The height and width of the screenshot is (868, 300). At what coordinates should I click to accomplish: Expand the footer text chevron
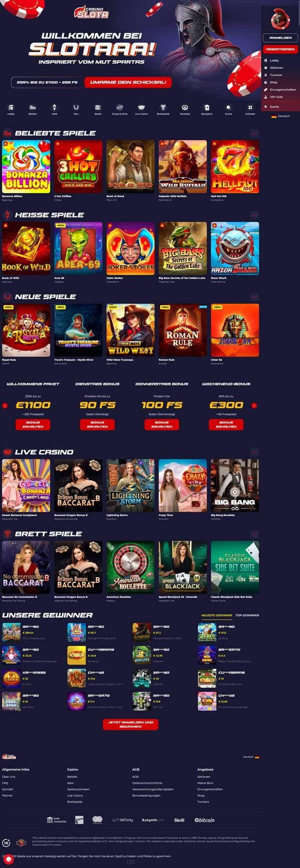click(x=130, y=862)
